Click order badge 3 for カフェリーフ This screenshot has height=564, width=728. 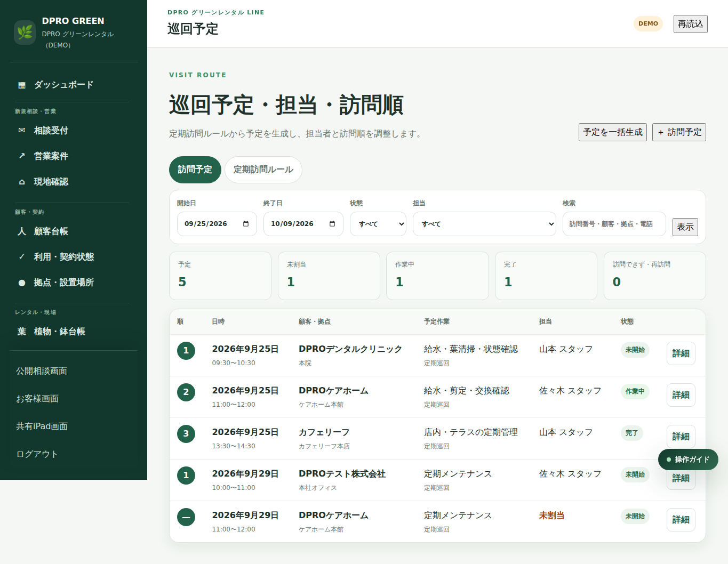coord(186,433)
